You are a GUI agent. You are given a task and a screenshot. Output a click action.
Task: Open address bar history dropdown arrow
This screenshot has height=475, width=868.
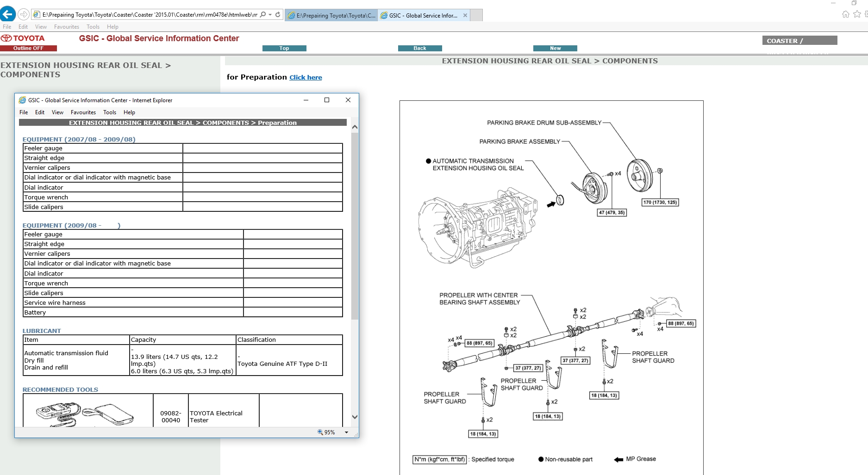(270, 15)
